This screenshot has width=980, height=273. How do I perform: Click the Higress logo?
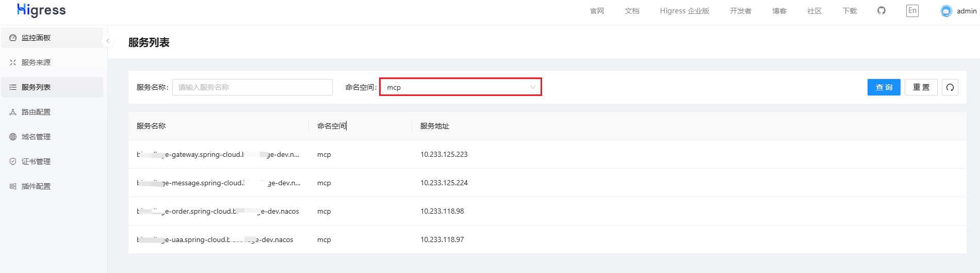click(x=41, y=10)
